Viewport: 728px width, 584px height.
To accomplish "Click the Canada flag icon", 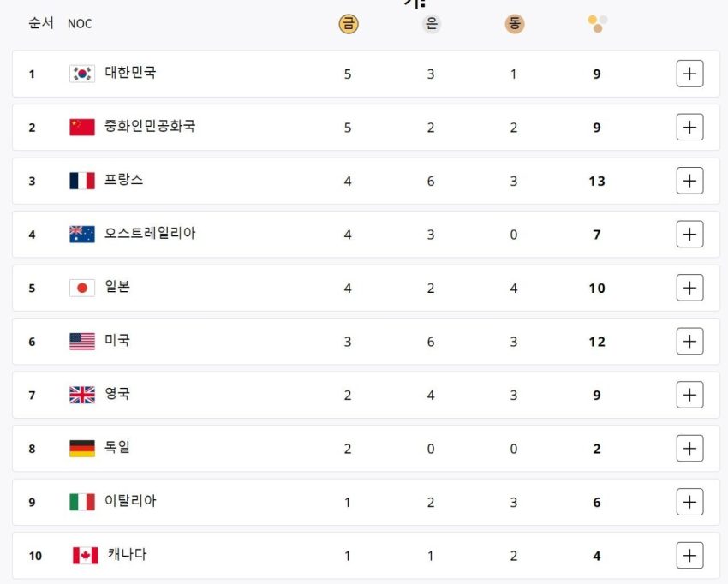I will pyautogui.click(x=86, y=555).
